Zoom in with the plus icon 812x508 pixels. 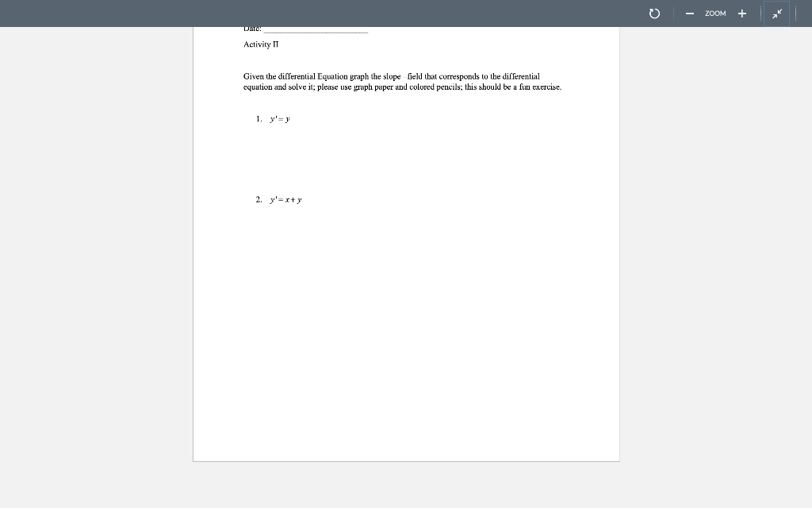(742, 13)
